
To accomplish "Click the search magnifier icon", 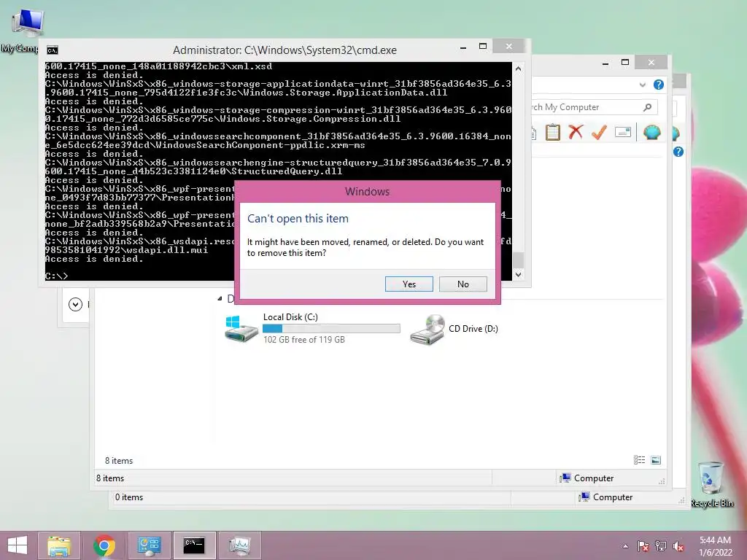I will point(647,108).
